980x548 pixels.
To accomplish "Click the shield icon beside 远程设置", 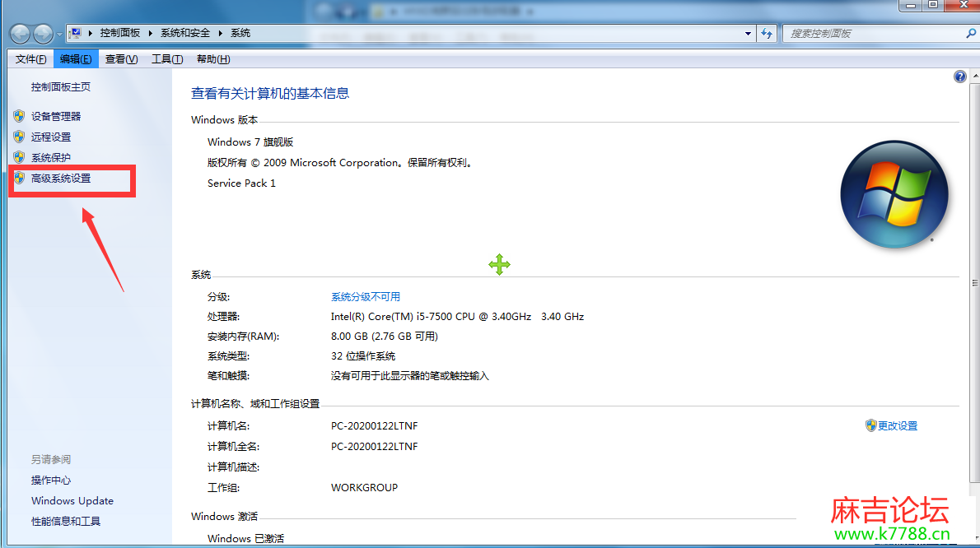I will 20,137.
